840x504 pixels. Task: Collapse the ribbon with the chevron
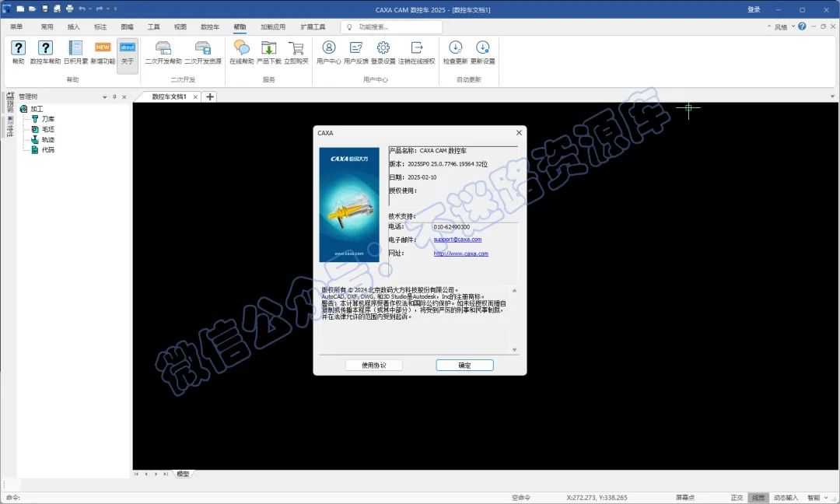[x=768, y=26]
